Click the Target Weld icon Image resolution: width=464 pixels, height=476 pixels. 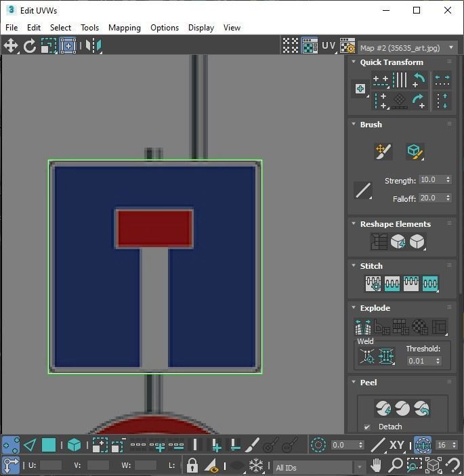(x=367, y=356)
